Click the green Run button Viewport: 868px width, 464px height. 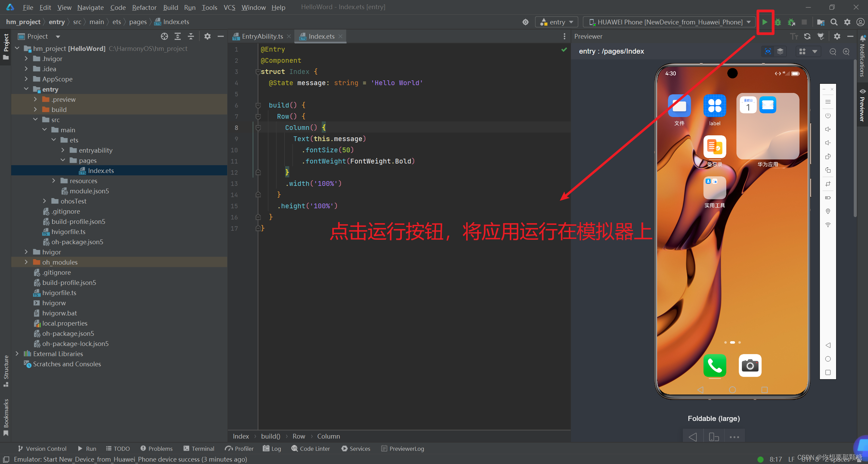(765, 22)
